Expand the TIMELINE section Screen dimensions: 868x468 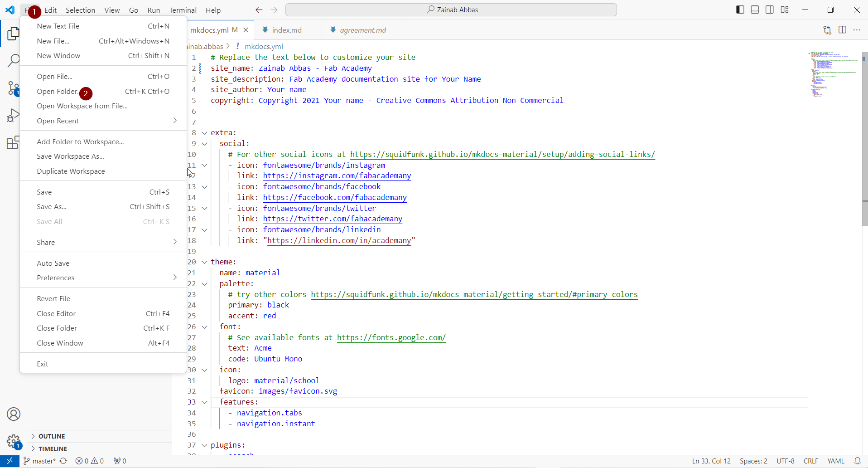click(x=100, y=449)
